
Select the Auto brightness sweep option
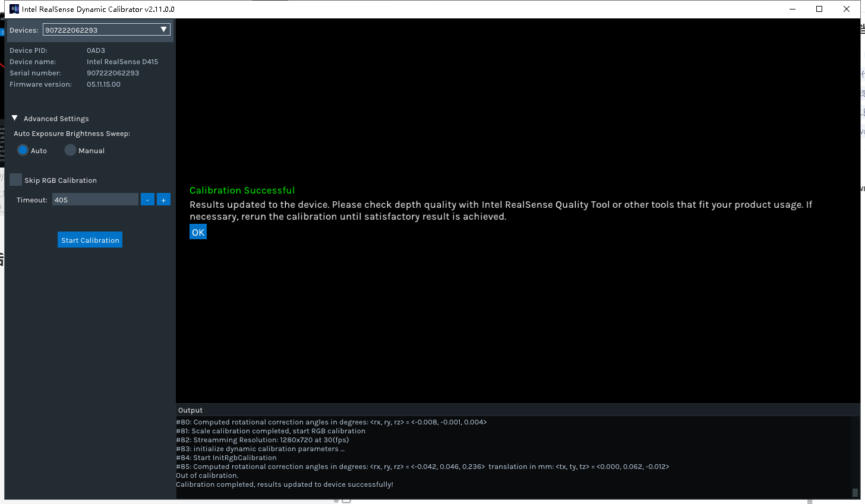23,150
